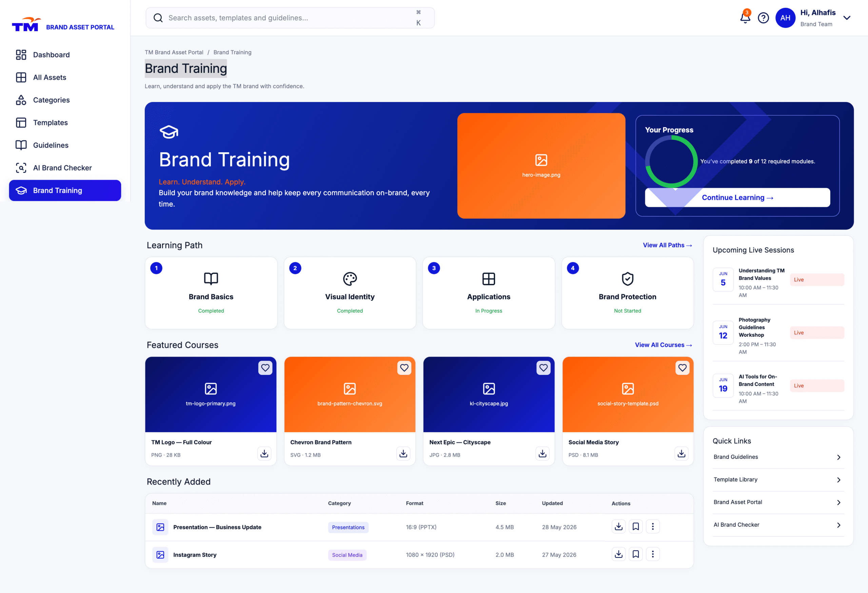868x593 pixels.
Task: Click the Continue Learning button
Action: pyautogui.click(x=737, y=198)
